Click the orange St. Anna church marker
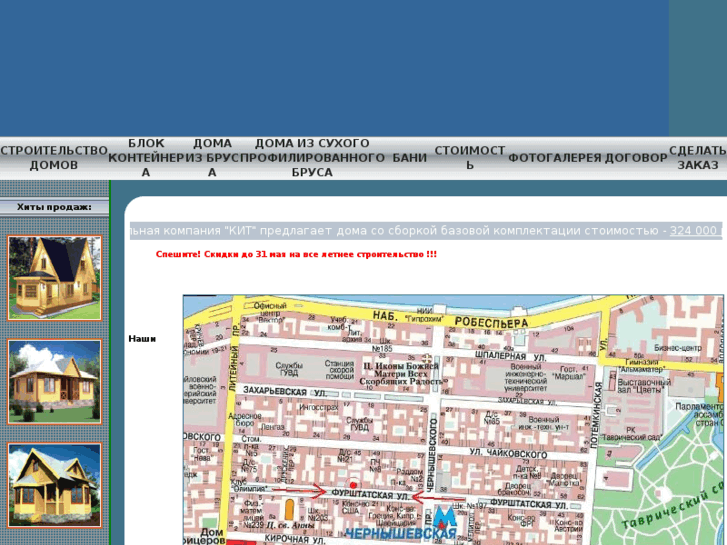 [x=290, y=509]
